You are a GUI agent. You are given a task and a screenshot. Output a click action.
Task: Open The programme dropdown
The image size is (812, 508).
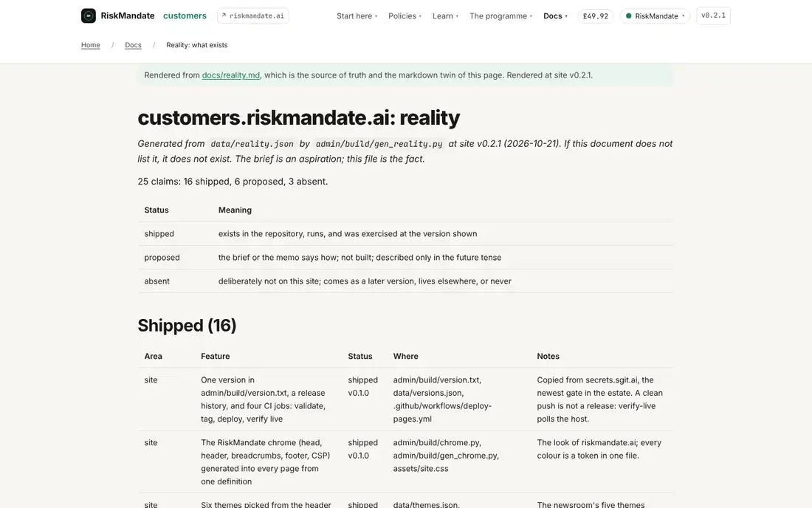(500, 16)
